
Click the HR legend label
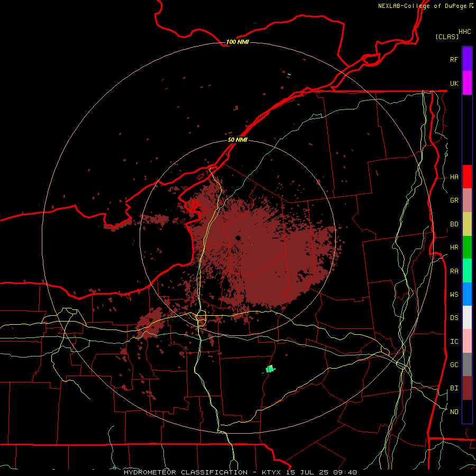tap(454, 248)
